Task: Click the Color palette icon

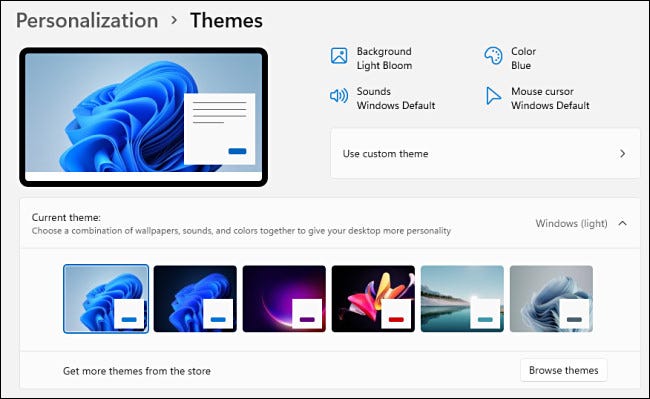Action: click(493, 56)
